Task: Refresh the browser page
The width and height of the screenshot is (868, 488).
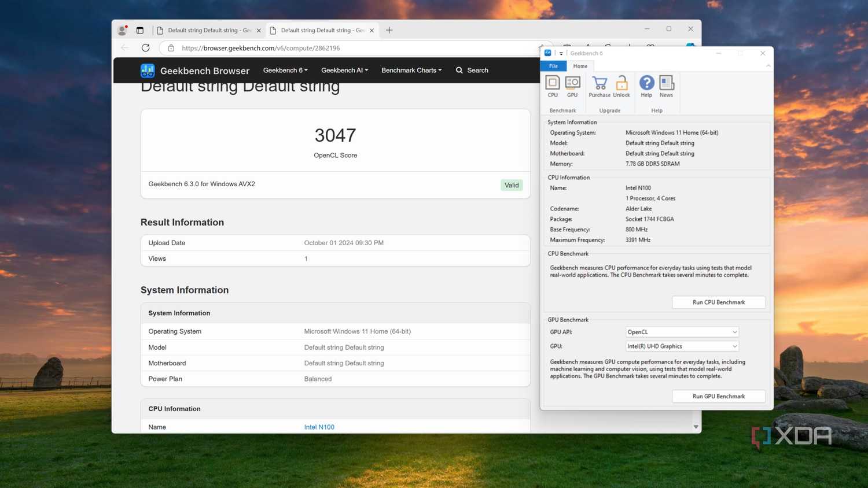Action: (145, 48)
